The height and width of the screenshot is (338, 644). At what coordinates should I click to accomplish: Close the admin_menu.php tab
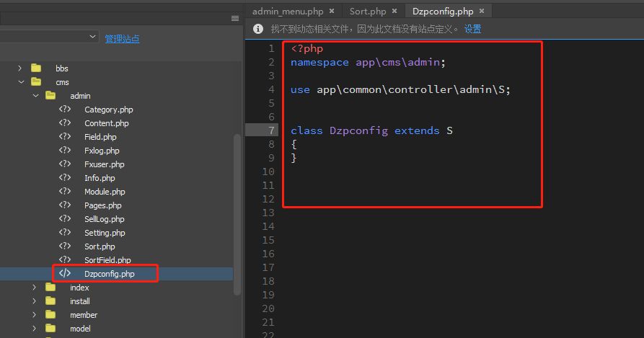click(x=332, y=11)
